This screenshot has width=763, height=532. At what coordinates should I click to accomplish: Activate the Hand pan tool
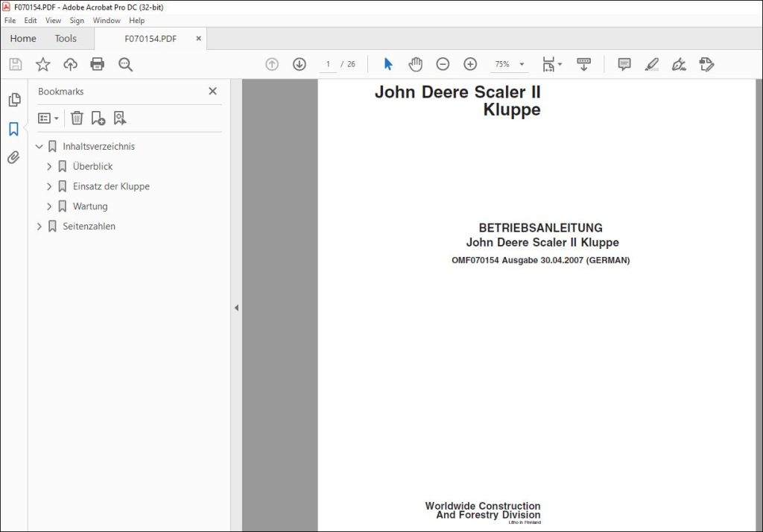[x=415, y=64]
